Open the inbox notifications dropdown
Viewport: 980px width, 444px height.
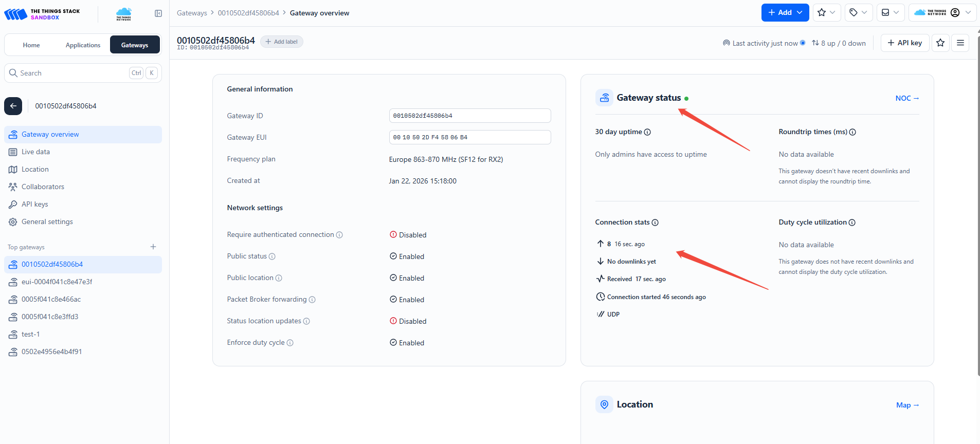click(x=890, y=12)
